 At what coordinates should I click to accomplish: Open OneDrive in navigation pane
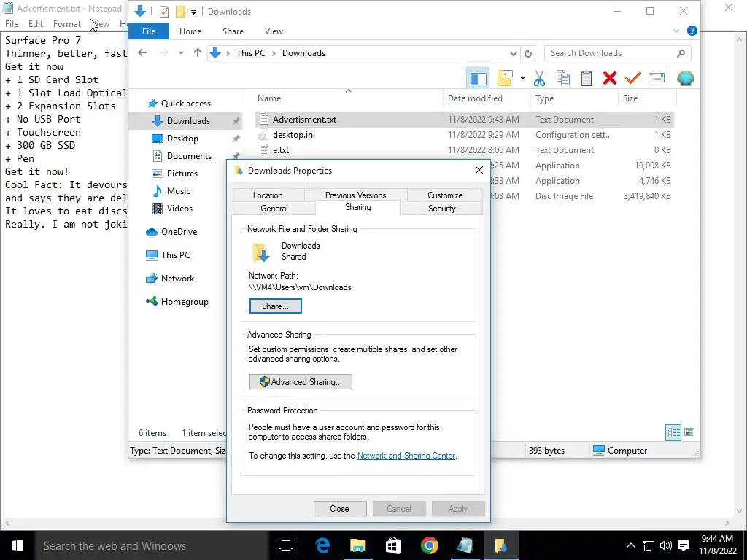pos(179,231)
